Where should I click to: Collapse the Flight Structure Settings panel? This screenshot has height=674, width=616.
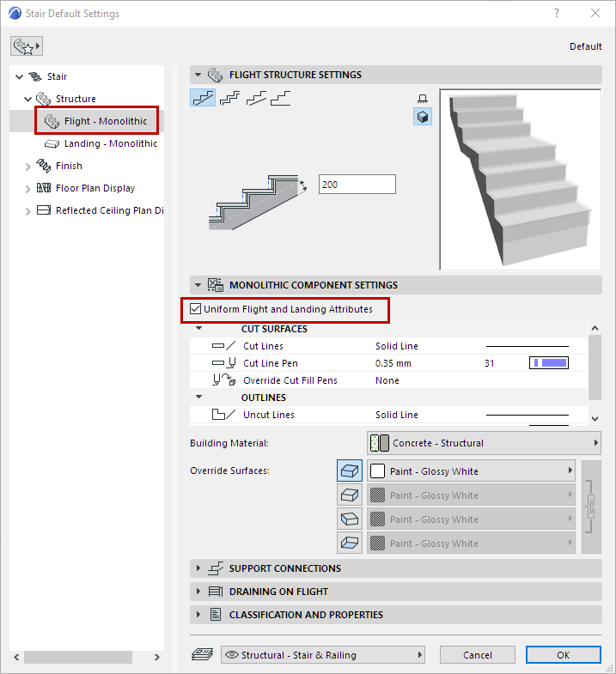[198, 75]
